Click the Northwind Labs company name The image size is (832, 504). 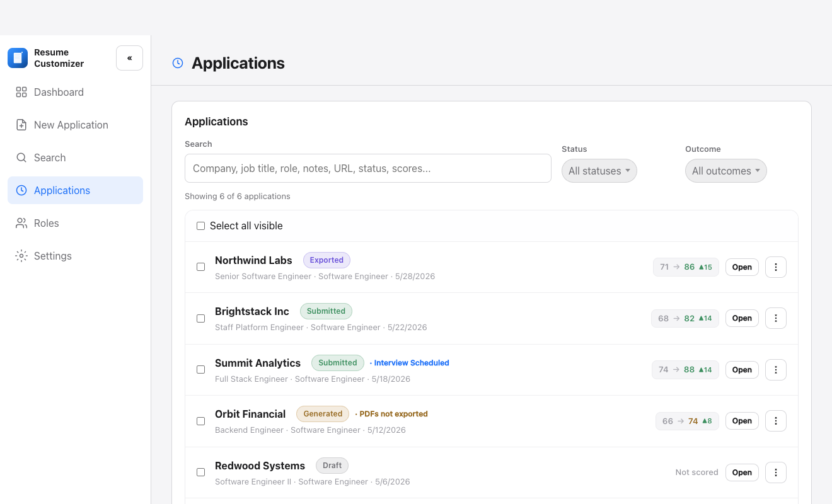point(253,260)
